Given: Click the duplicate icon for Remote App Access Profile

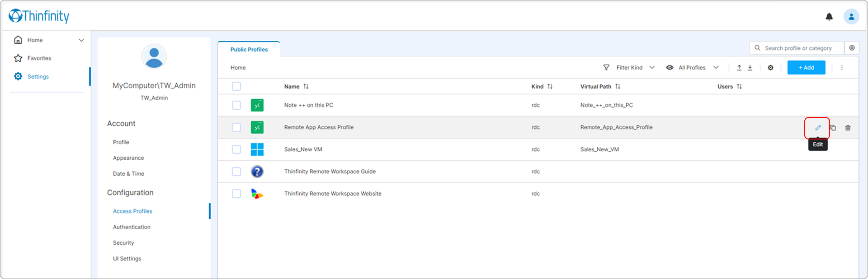Looking at the screenshot, I should pyautogui.click(x=833, y=128).
